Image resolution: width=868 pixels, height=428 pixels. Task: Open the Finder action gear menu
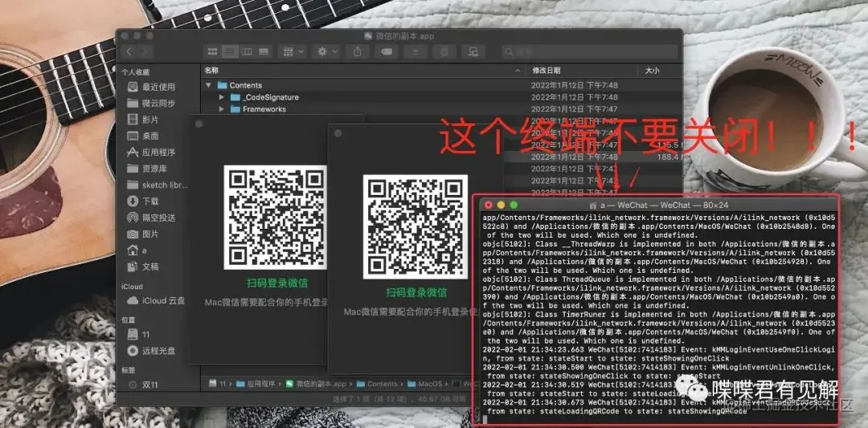(x=325, y=52)
